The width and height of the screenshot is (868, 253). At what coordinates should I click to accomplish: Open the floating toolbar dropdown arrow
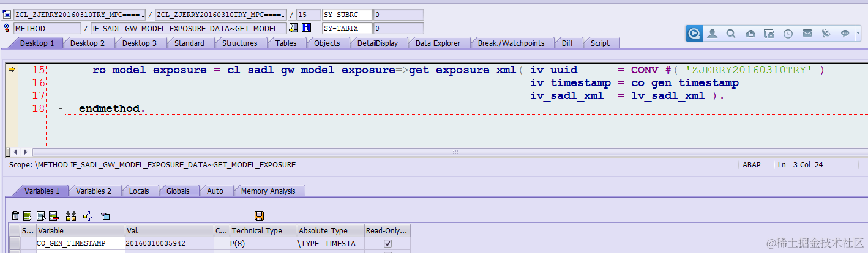point(858,34)
